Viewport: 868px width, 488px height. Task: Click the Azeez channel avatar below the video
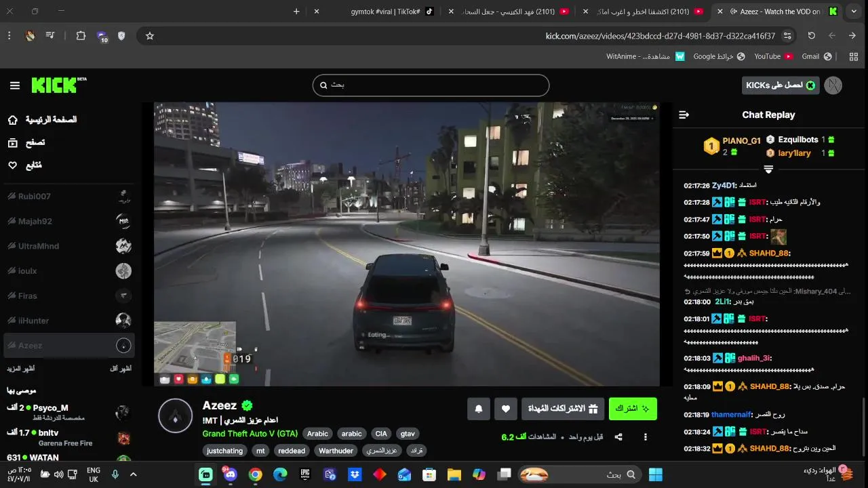point(175,415)
